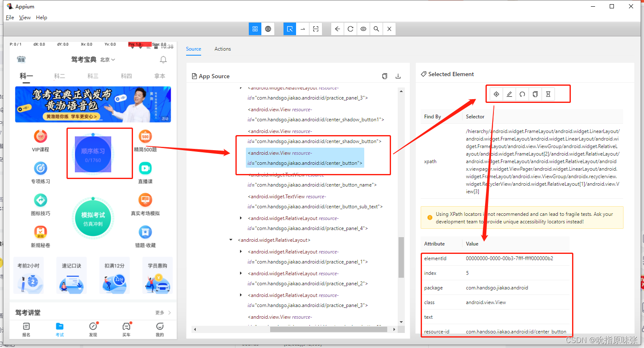
Task: Open Search for element magnifier
Action: tap(376, 29)
